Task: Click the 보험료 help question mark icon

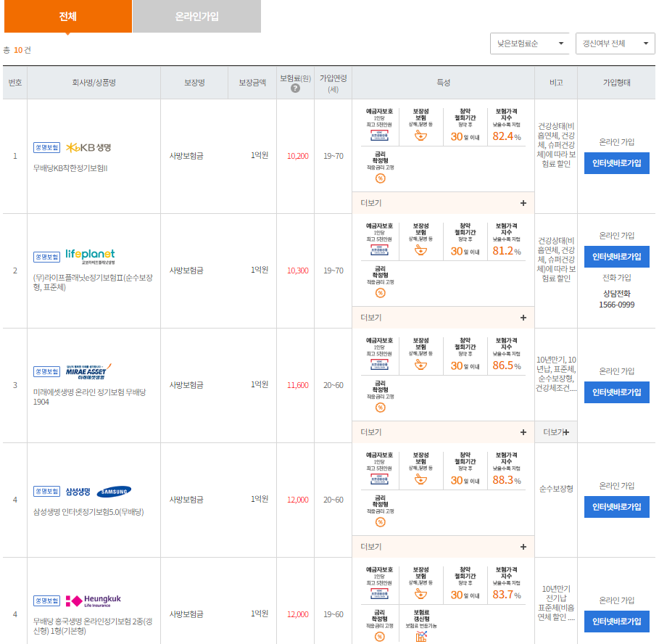Action: pyautogui.click(x=296, y=88)
